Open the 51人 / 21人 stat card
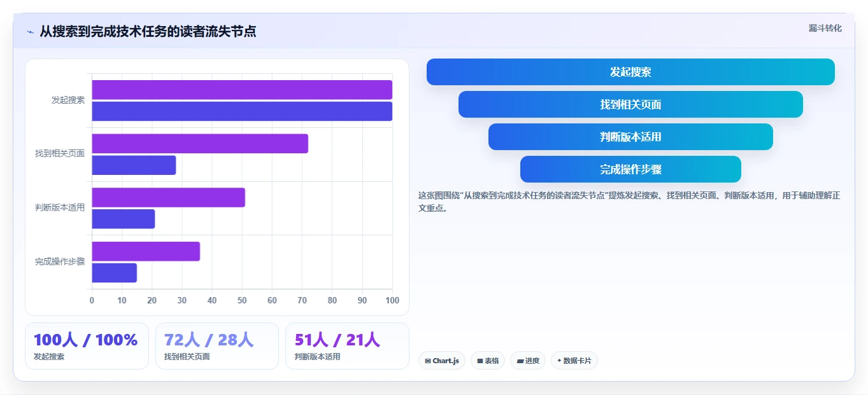Screen dimensions: 868x395 click(347, 346)
